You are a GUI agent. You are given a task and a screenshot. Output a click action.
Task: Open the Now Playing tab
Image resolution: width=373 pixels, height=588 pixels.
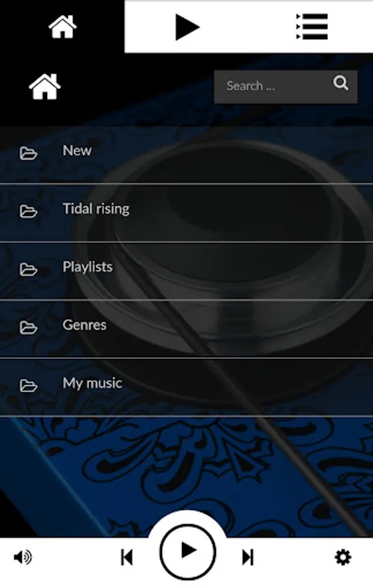coord(187,27)
